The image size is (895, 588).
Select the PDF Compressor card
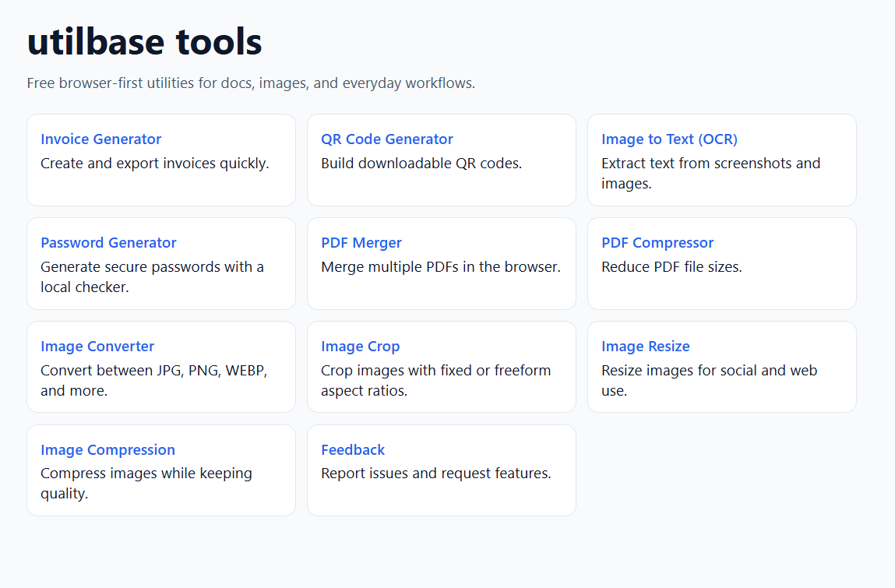point(721,263)
